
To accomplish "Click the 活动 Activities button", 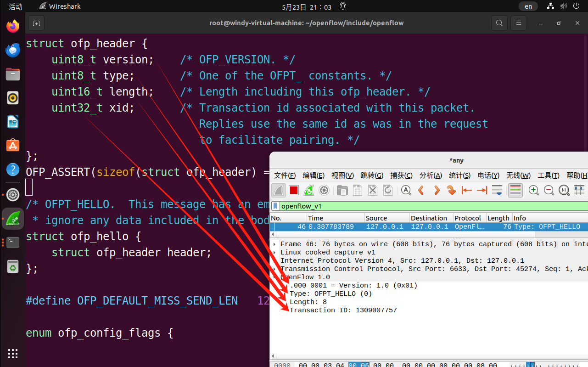I will click(15, 6).
